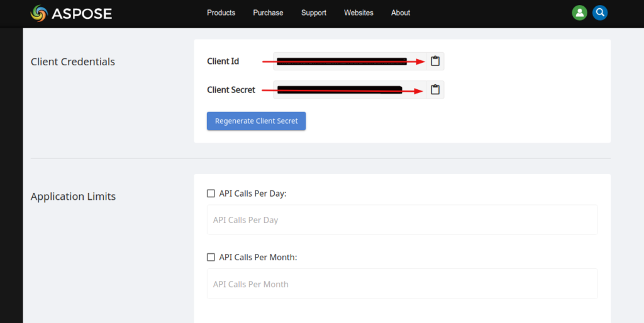The height and width of the screenshot is (323, 644).
Task: Copy the Client Secret to clipboard
Action: click(435, 90)
